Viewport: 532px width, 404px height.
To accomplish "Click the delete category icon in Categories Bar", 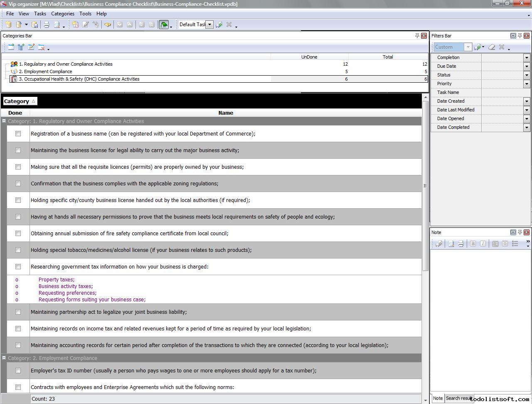I will click(x=41, y=47).
